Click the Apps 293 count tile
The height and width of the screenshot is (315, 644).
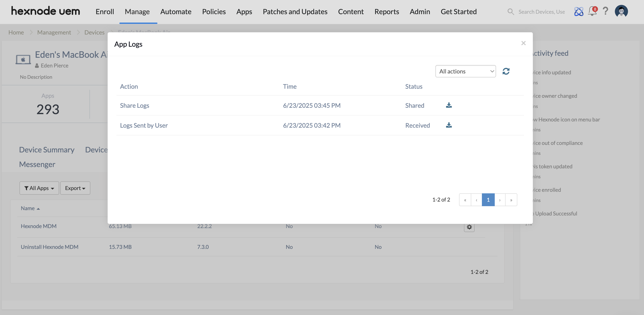coord(48,104)
